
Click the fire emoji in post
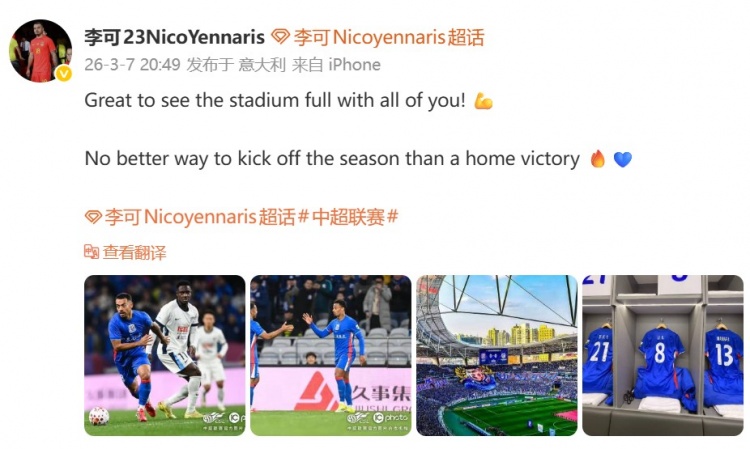[x=598, y=158]
